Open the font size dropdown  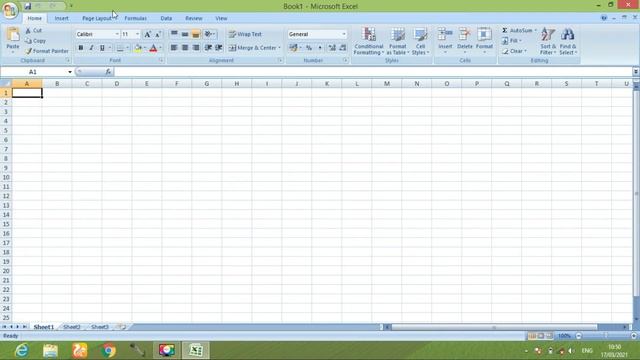click(x=138, y=34)
